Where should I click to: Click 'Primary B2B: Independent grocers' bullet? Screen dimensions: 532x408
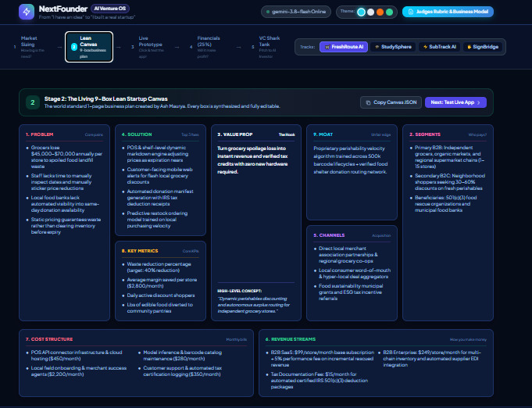449,157
